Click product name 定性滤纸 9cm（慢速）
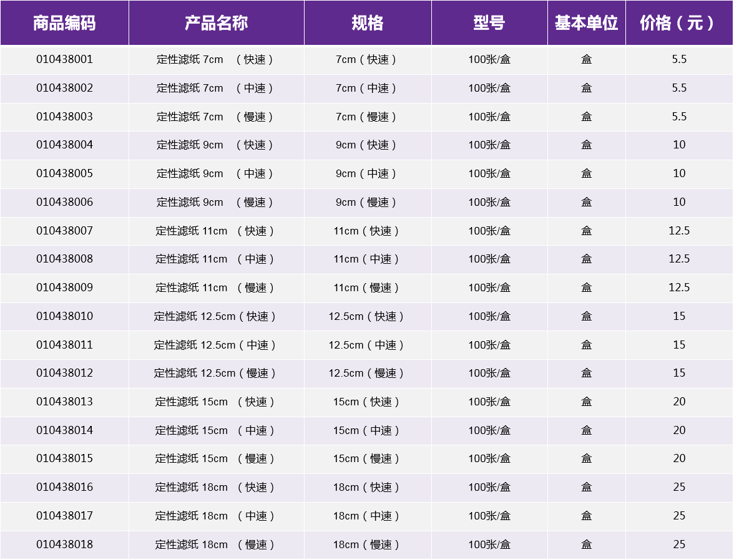734x560 pixels. click(x=215, y=202)
